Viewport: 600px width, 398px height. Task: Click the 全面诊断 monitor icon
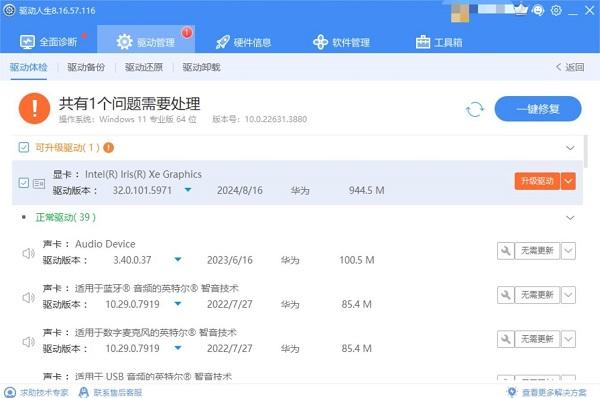27,42
